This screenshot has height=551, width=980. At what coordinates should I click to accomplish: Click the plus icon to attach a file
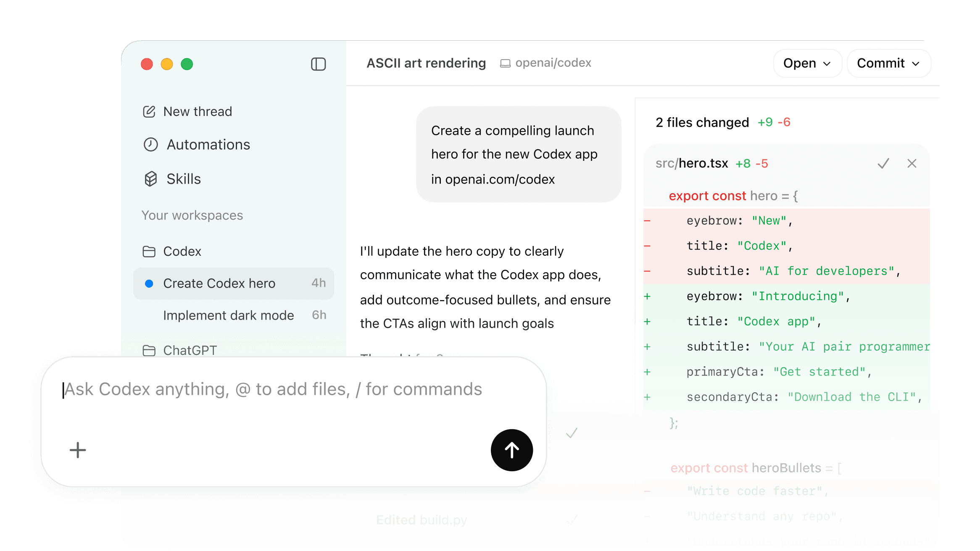coord(77,450)
